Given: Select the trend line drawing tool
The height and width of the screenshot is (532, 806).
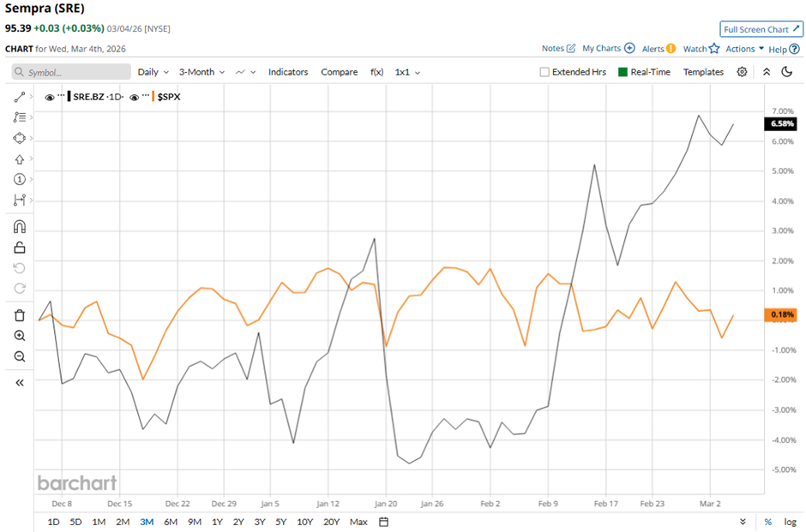Looking at the screenshot, I should pos(20,97).
